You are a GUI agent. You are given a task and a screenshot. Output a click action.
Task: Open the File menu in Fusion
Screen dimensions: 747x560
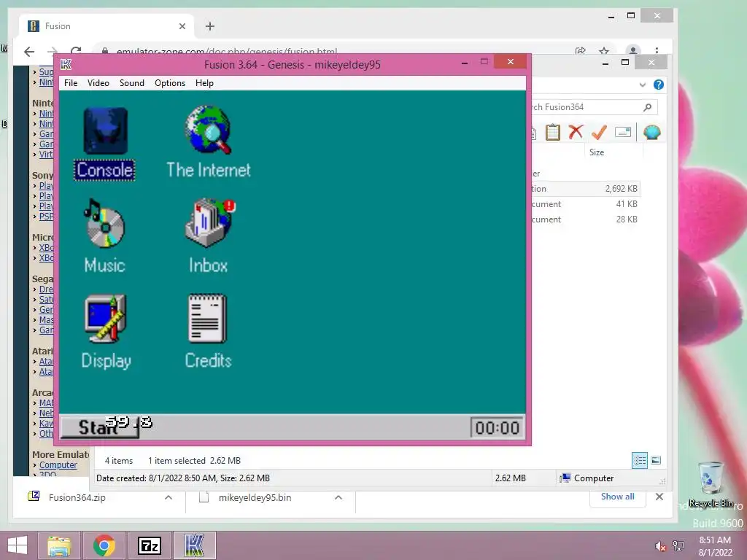tap(71, 83)
